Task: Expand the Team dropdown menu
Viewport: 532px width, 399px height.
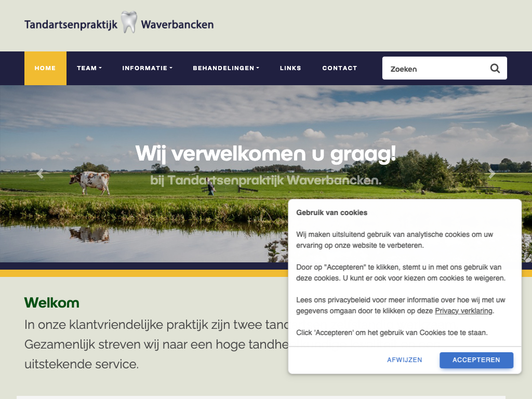Action: point(89,68)
